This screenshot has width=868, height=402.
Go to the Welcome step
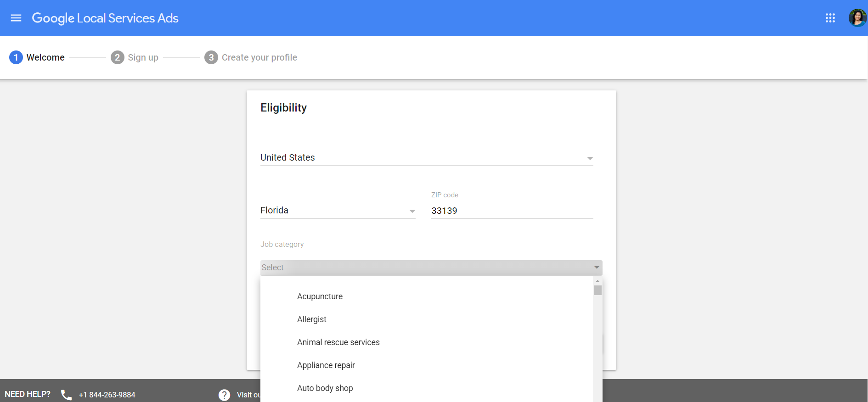[x=37, y=57]
